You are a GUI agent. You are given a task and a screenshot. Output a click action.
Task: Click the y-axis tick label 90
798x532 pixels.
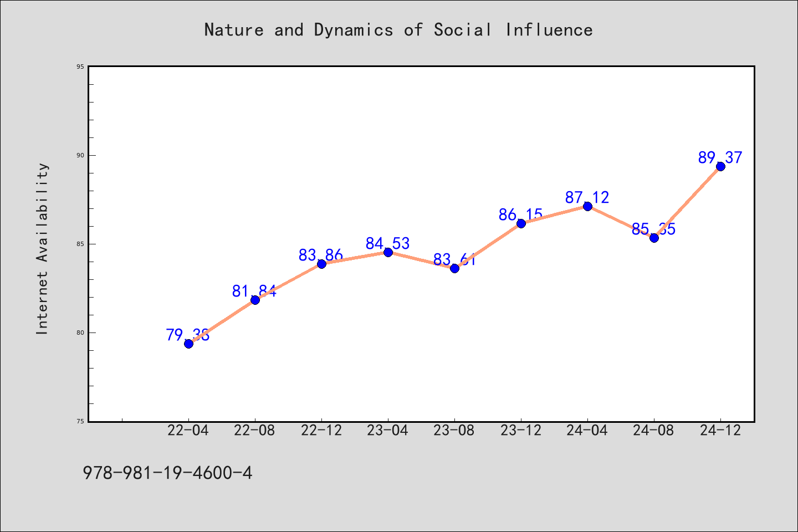pyautogui.click(x=80, y=155)
